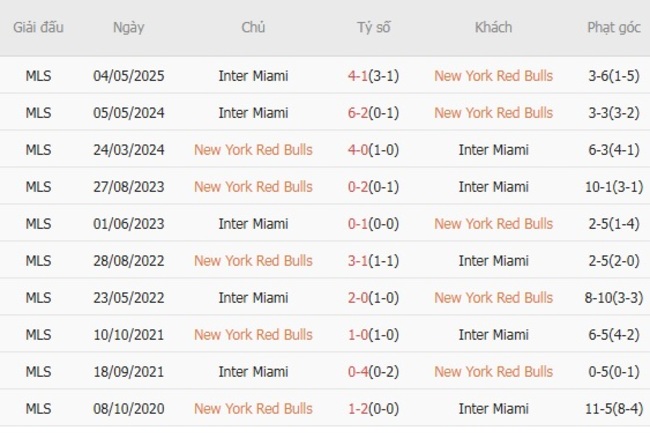Click New York Red Bulls in the 08/10/2020 row
650x438 pixels.
[253, 409]
